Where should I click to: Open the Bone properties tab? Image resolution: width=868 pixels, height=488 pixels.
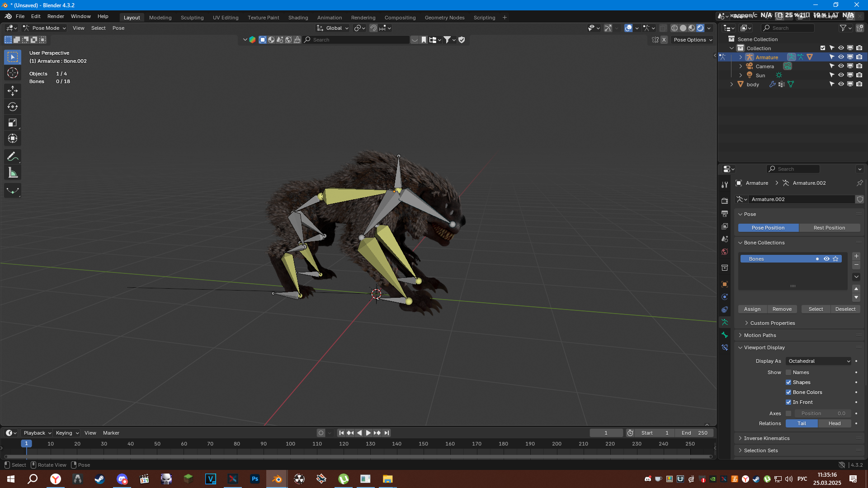pyautogui.click(x=725, y=335)
